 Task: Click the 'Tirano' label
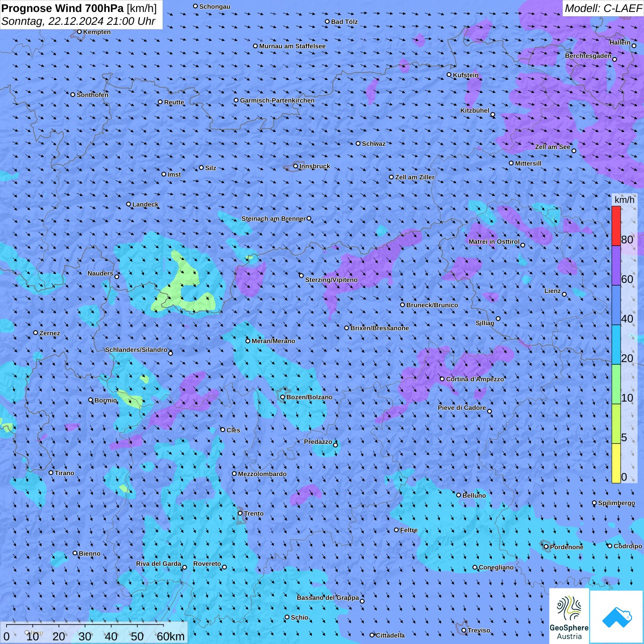(64, 473)
